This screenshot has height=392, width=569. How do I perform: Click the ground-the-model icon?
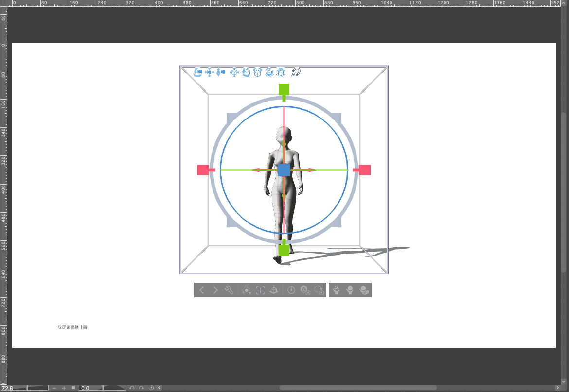tap(274, 290)
